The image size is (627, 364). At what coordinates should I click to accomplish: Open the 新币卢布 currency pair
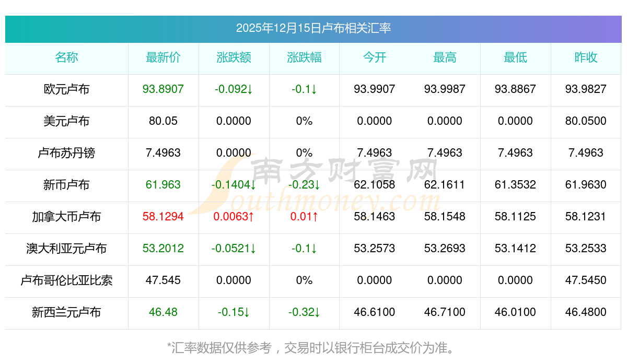66,185
